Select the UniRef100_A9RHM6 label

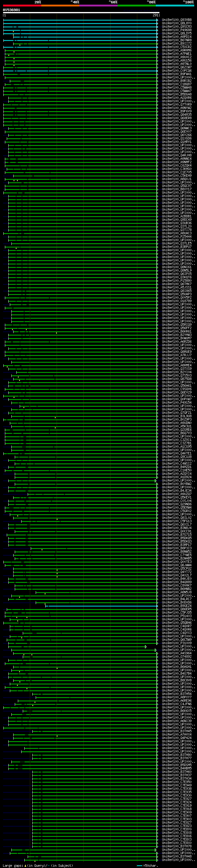point(177,50)
